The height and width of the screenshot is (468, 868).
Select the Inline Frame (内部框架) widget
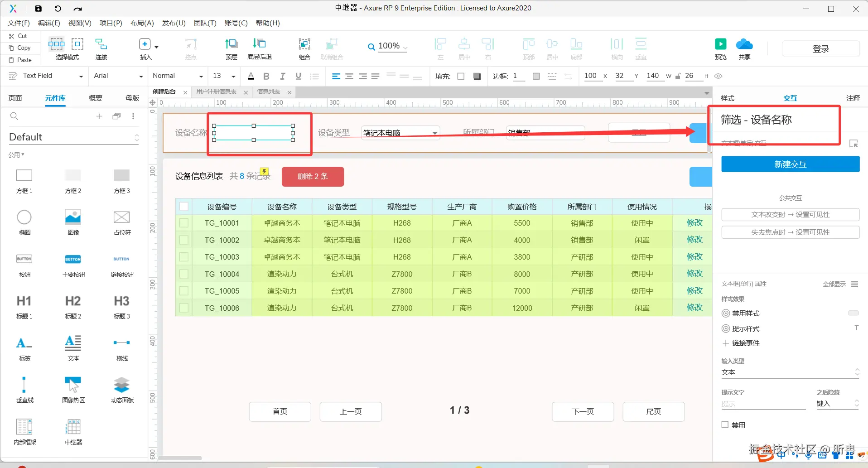pos(24,431)
